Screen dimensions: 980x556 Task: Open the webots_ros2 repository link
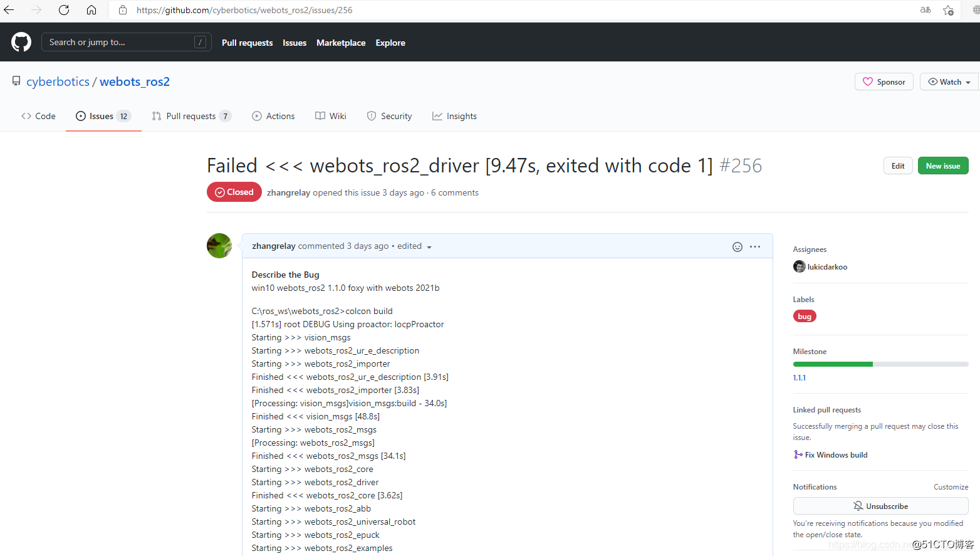pyautogui.click(x=135, y=81)
